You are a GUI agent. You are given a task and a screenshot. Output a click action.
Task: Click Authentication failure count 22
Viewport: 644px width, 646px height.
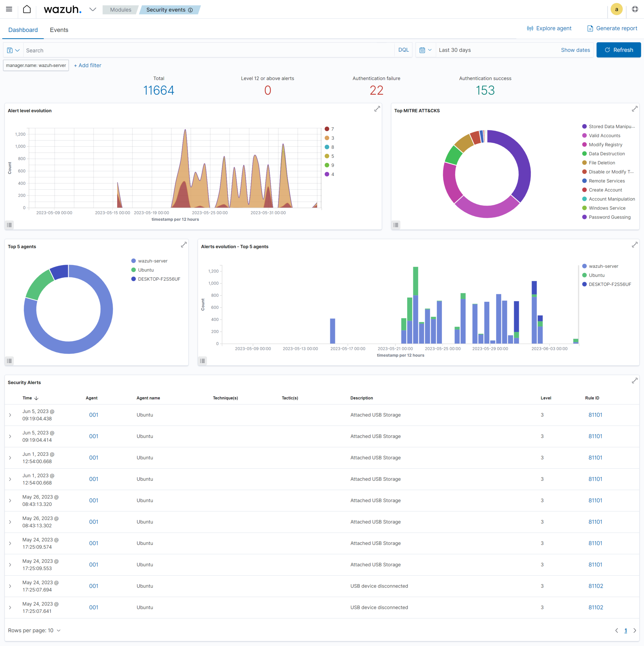(376, 90)
